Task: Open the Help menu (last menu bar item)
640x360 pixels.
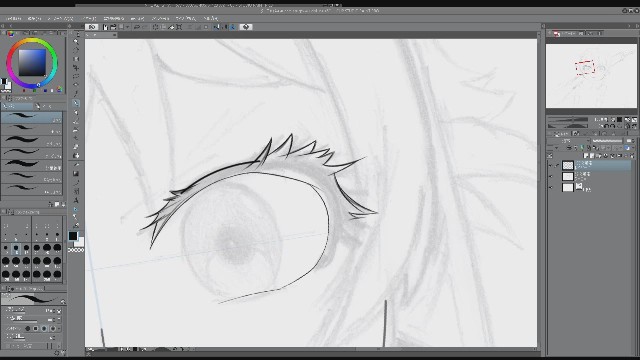Action: (210, 18)
